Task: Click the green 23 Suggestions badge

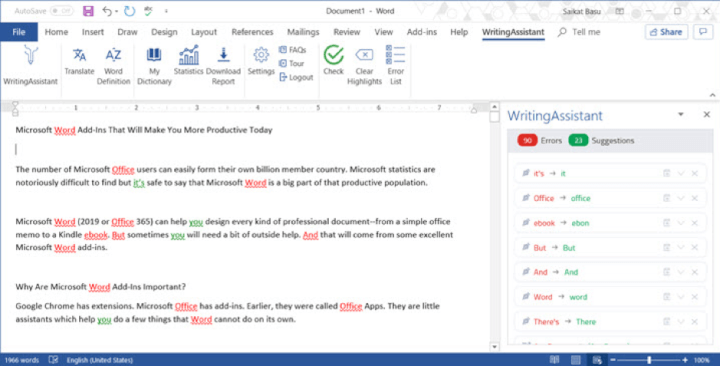Action: 578,141
